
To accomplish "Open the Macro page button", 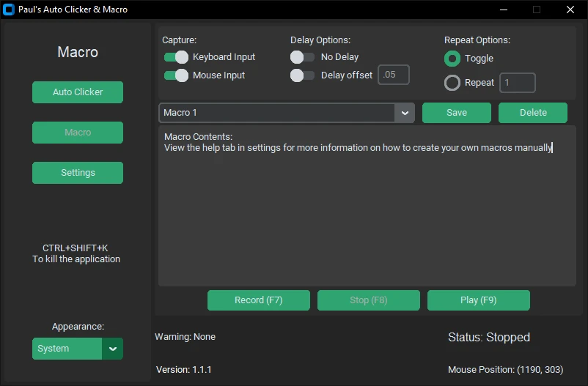I will point(78,133).
